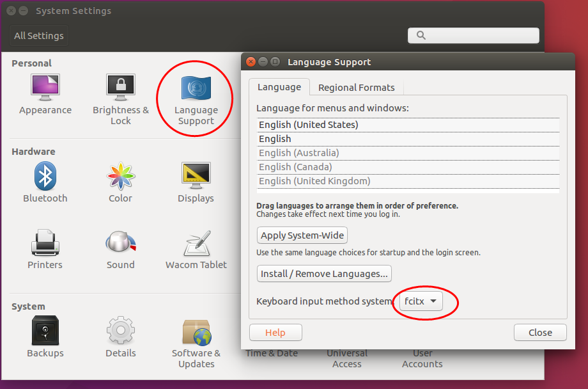Click the Apply System-Wide button
The width and height of the screenshot is (588, 389).
302,235
